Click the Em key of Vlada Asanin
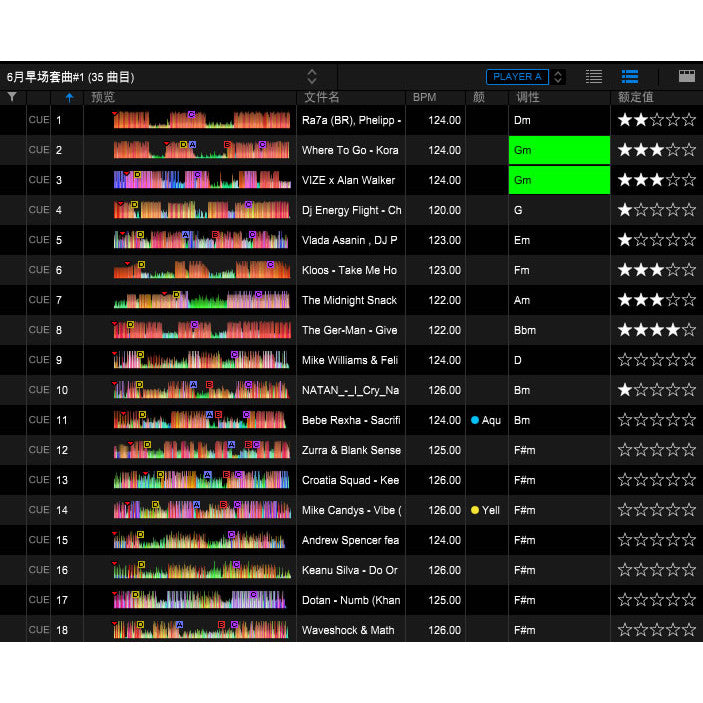 click(522, 240)
